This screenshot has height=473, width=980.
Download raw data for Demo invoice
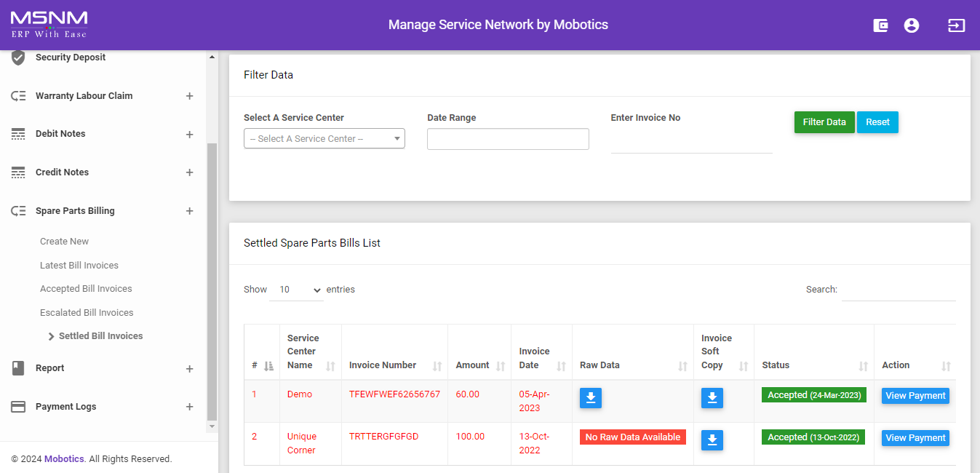pyautogui.click(x=591, y=397)
